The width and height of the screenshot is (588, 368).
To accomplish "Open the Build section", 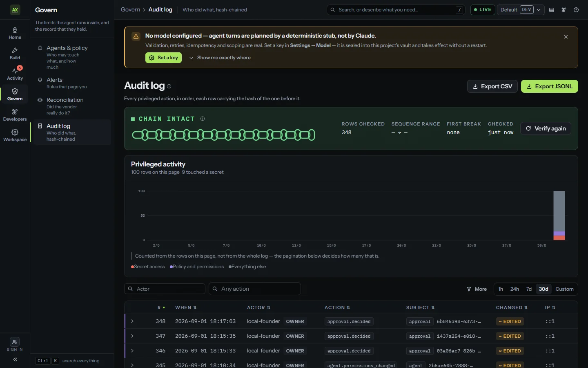I will 15,54.
